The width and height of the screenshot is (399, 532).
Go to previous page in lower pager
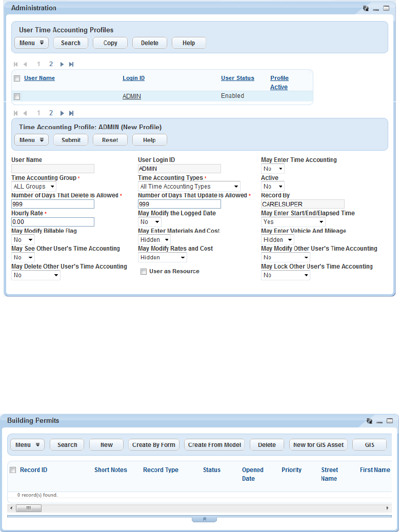[x=25, y=113]
